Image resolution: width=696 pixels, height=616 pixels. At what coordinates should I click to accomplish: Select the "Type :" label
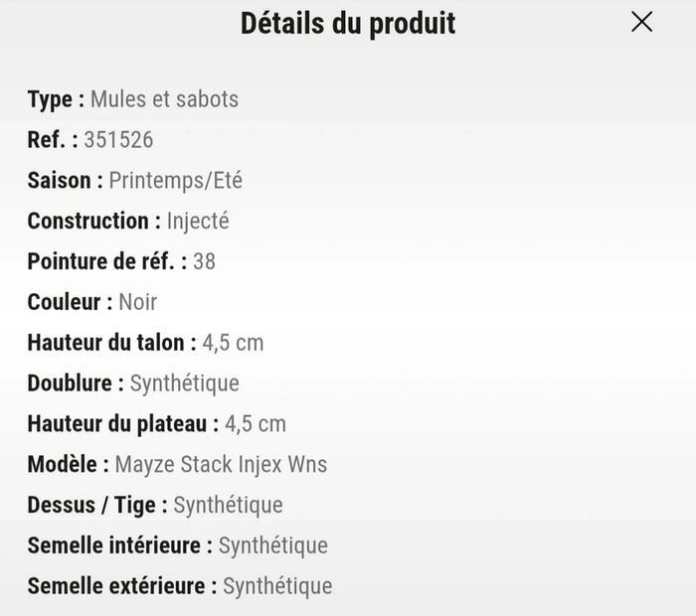pyautogui.click(x=56, y=99)
